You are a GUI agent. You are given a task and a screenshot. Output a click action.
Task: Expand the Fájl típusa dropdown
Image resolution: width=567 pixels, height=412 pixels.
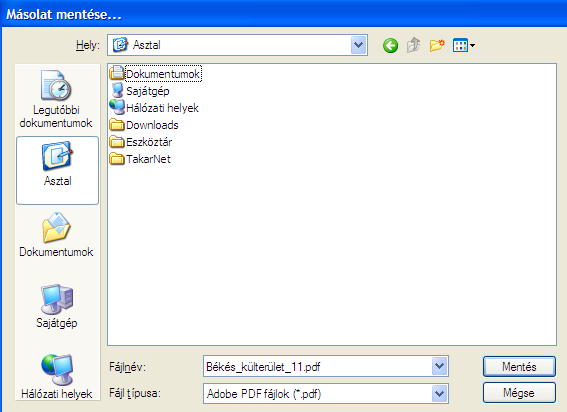[440, 394]
